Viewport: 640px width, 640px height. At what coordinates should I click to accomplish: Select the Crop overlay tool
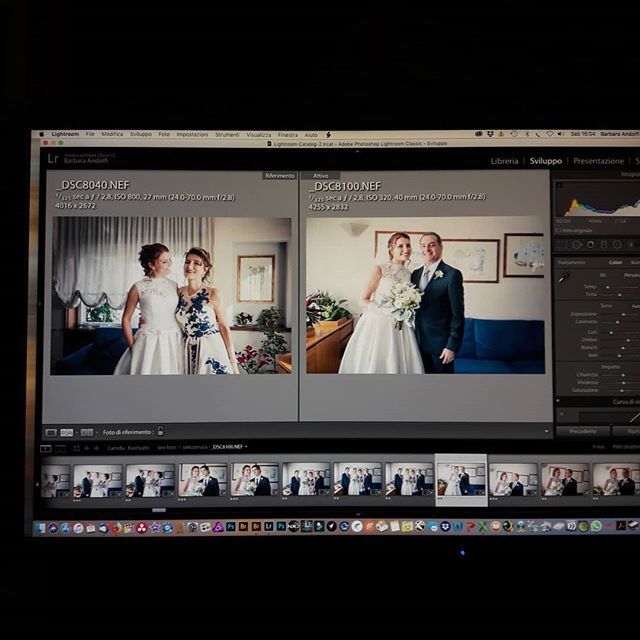(x=562, y=244)
